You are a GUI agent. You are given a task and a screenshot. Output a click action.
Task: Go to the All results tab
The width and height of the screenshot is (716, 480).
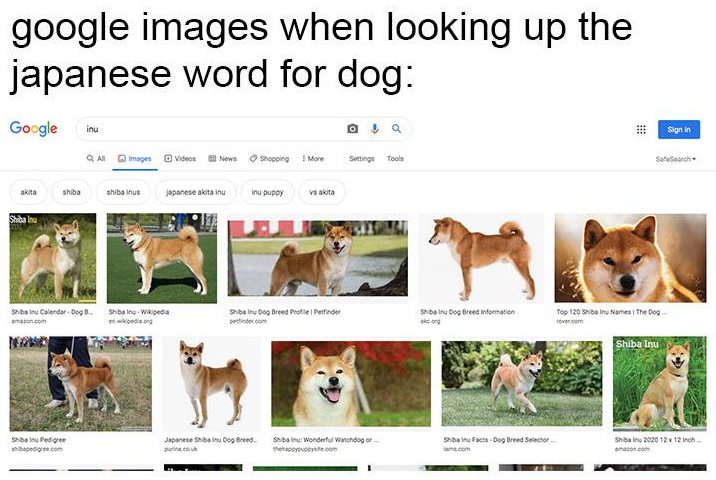tap(96, 158)
